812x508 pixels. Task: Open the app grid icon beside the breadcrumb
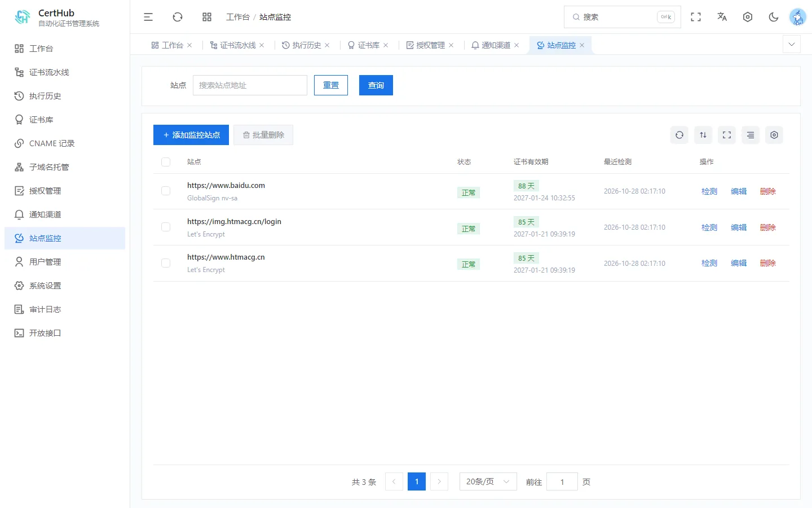pos(207,17)
